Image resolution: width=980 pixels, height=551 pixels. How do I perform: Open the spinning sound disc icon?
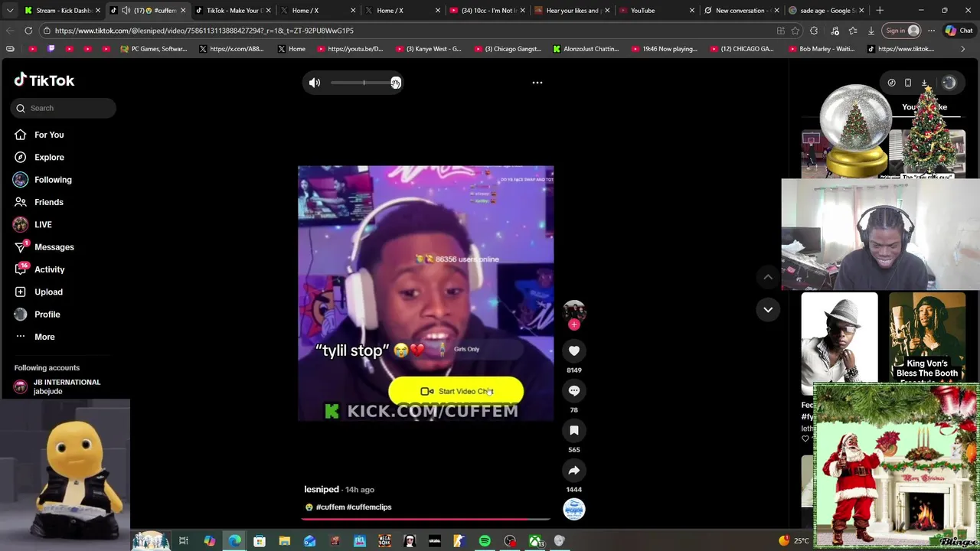click(x=574, y=510)
